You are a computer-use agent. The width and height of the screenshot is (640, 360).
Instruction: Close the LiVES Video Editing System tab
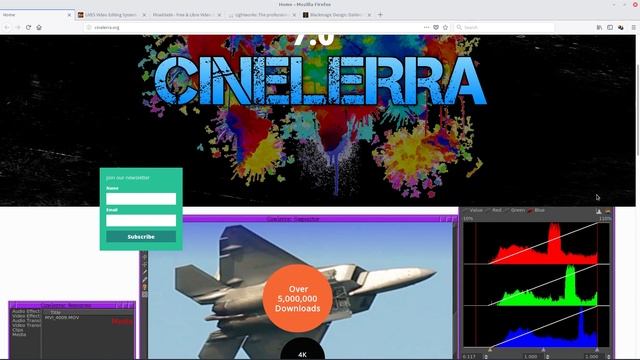pos(144,15)
